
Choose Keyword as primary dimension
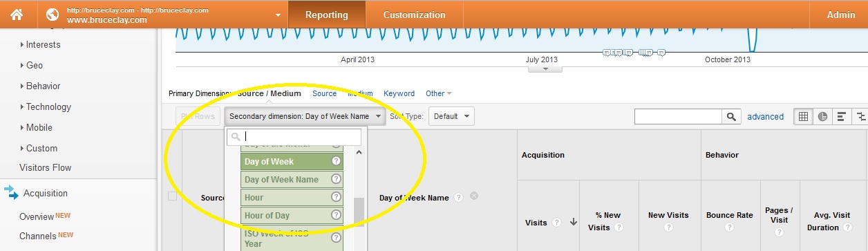[399, 93]
